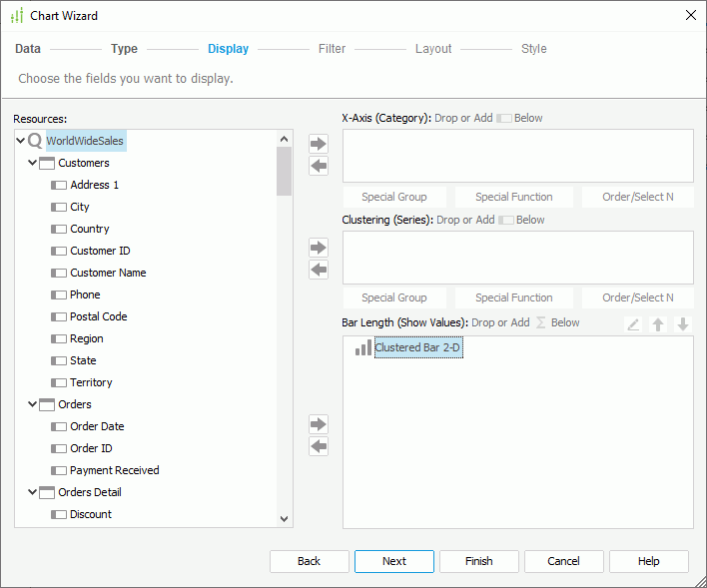The height and width of the screenshot is (588, 707).
Task: Click the add arrow beside Clustering Series
Action: coord(319,248)
